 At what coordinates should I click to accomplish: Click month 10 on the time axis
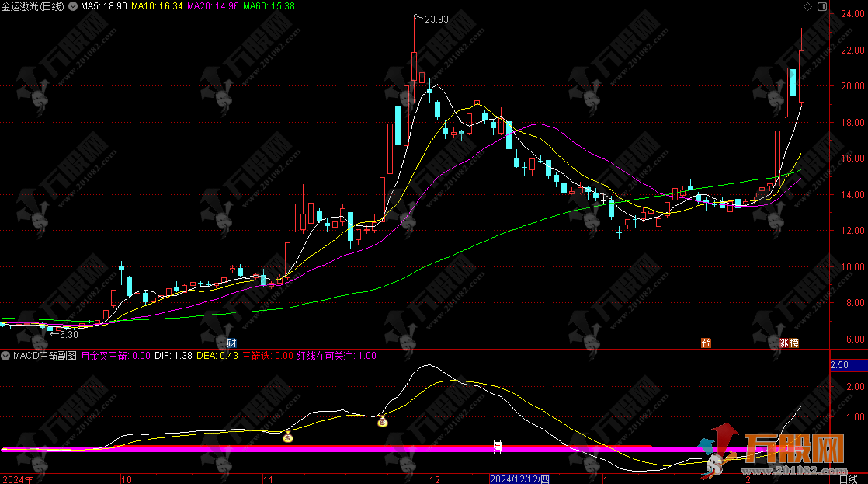[x=127, y=479]
